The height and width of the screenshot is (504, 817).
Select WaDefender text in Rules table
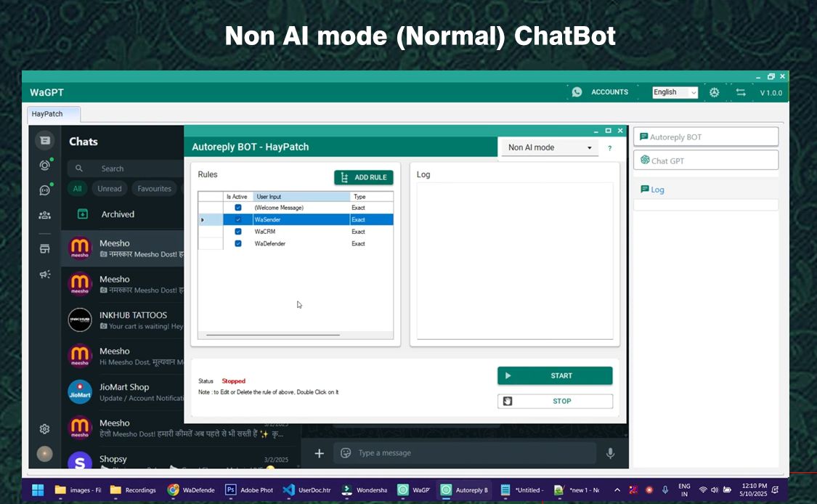coord(270,243)
